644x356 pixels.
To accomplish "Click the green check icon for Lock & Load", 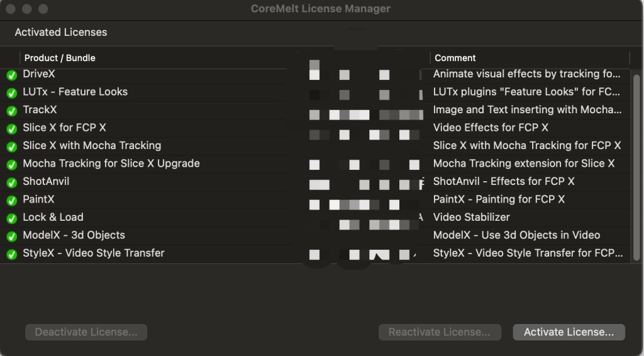I will [11, 218].
